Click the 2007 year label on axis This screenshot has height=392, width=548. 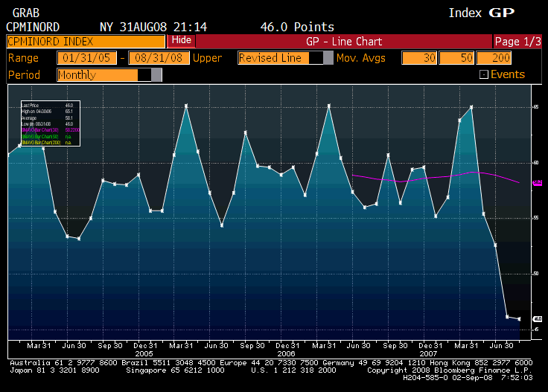428,353
